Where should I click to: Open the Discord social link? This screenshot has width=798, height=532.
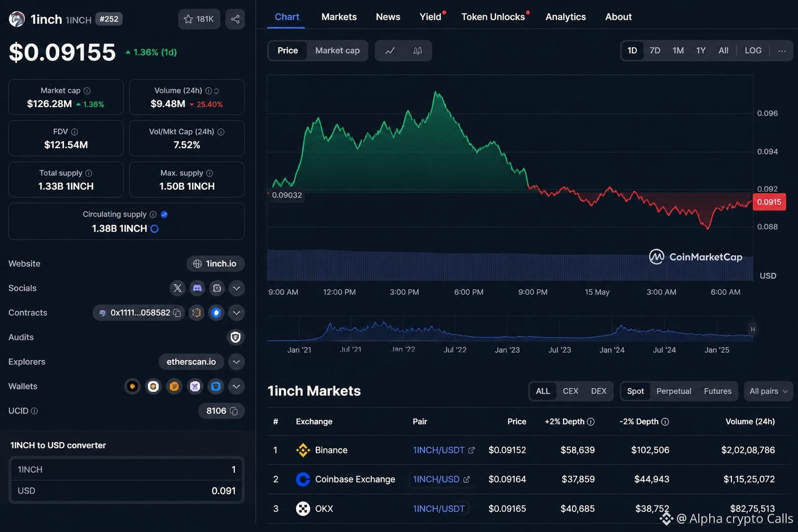click(x=197, y=288)
